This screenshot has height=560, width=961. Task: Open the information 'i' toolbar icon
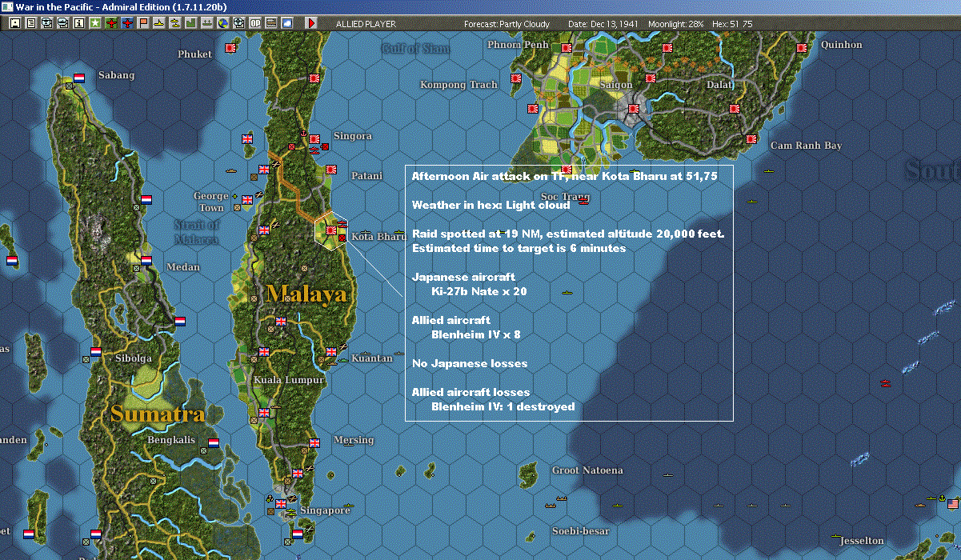pyautogui.click(x=78, y=23)
